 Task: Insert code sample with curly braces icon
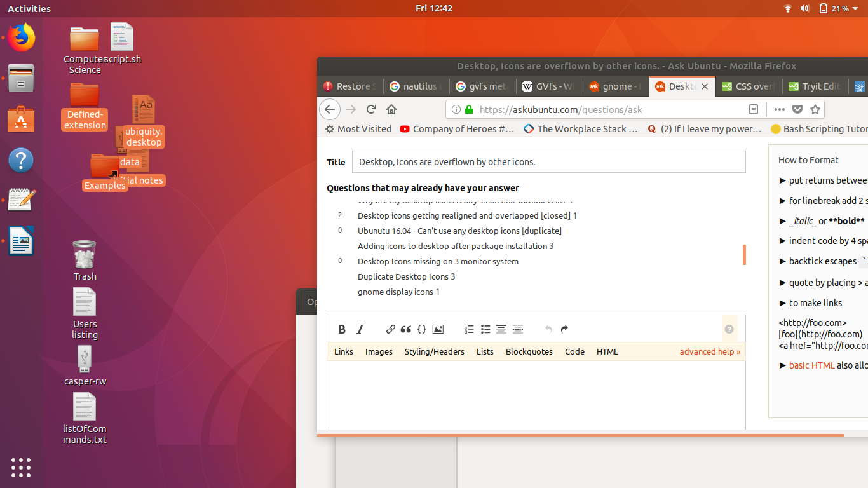(x=421, y=329)
